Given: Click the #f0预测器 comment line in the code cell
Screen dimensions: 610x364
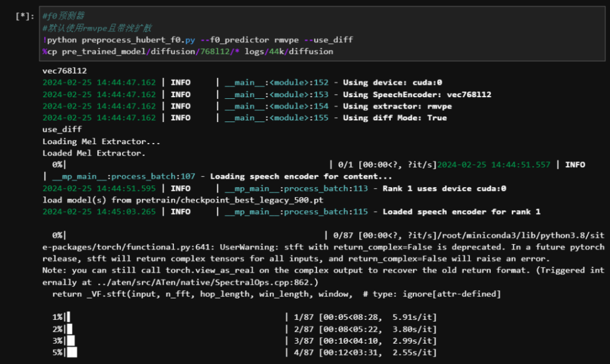Looking at the screenshot, I should point(64,17).
